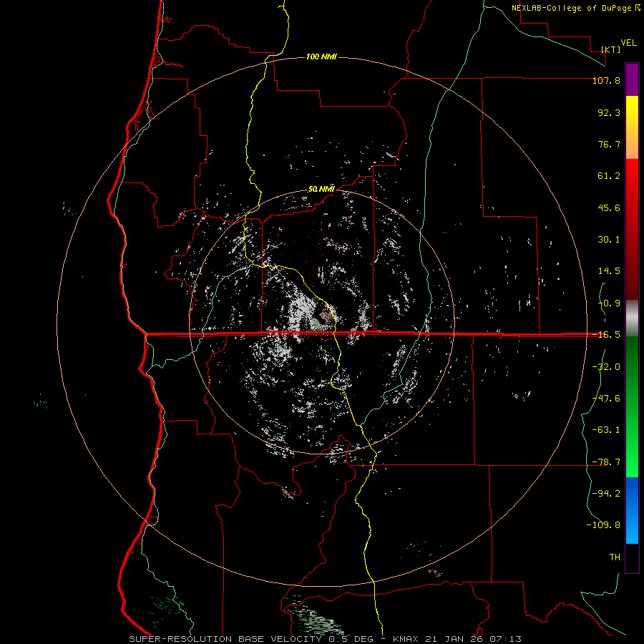Click the 07:13 timestamp
Viewport: 644px width, 644px height.
[x=505, y=639]
